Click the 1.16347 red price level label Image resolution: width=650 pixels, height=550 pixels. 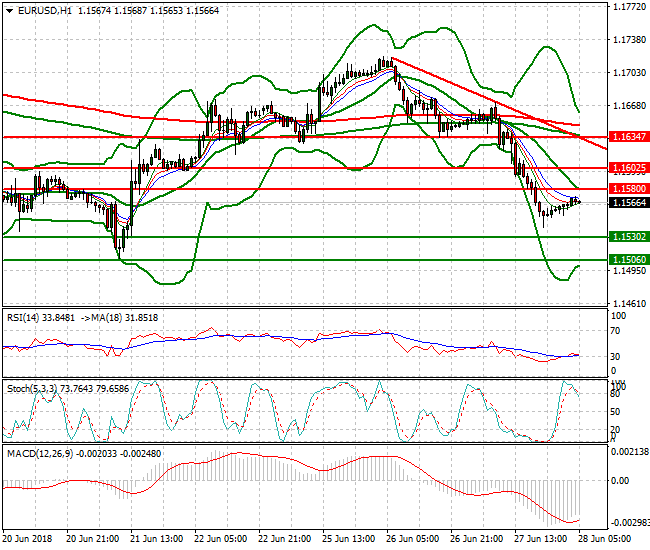point(629,137)
